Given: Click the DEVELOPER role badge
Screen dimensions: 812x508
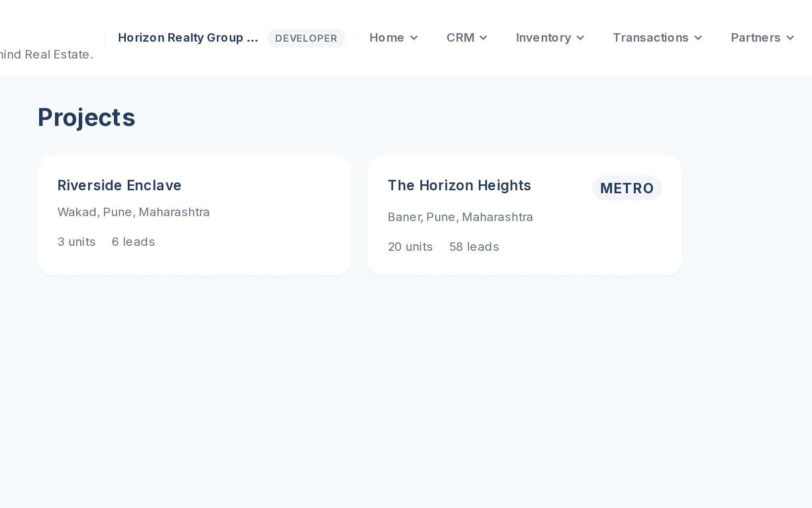Looking at the screenshot, I should click(x=306, y=38).
